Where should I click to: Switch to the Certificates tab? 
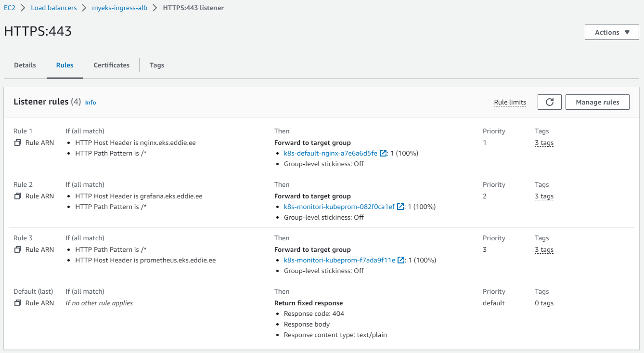coord(111,65)
